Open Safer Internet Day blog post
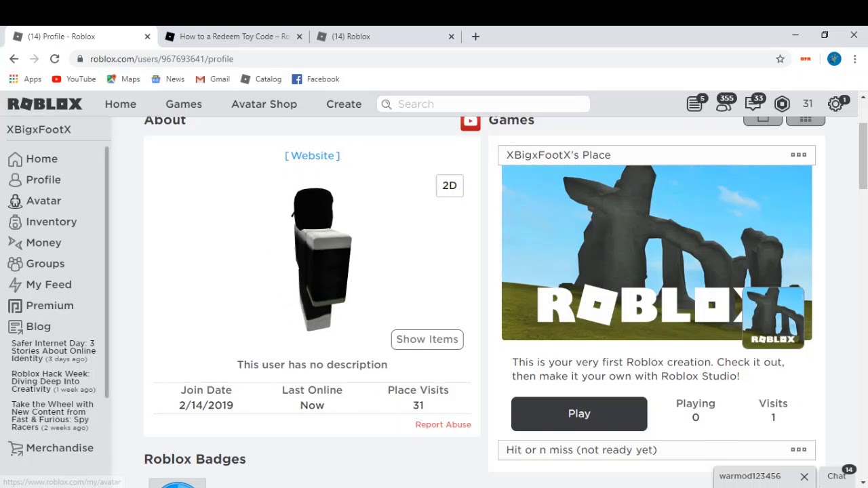This screenshot has height=488, width=868. click(54, 351)
